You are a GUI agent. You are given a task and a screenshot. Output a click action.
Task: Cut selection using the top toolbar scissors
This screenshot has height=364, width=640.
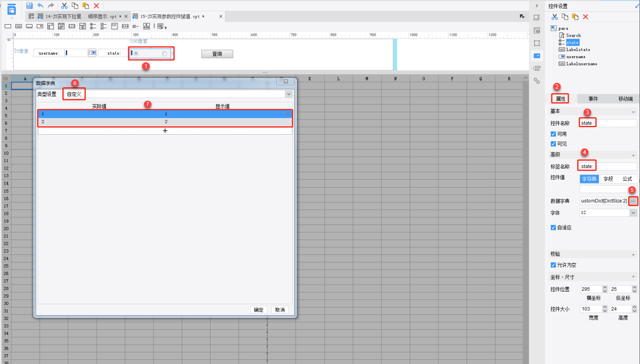point(65,6)
